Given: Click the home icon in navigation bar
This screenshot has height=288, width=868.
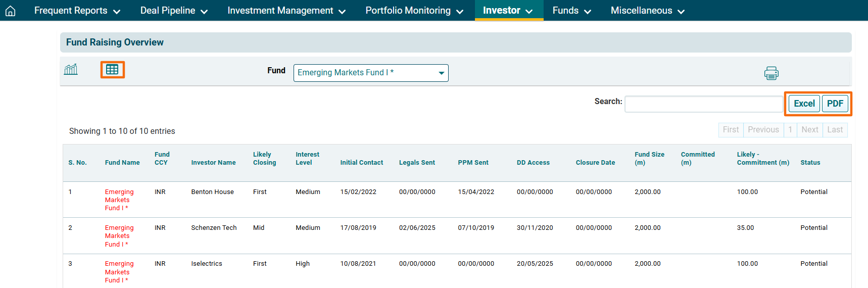Looking at the screenshot, I should 10,11.
